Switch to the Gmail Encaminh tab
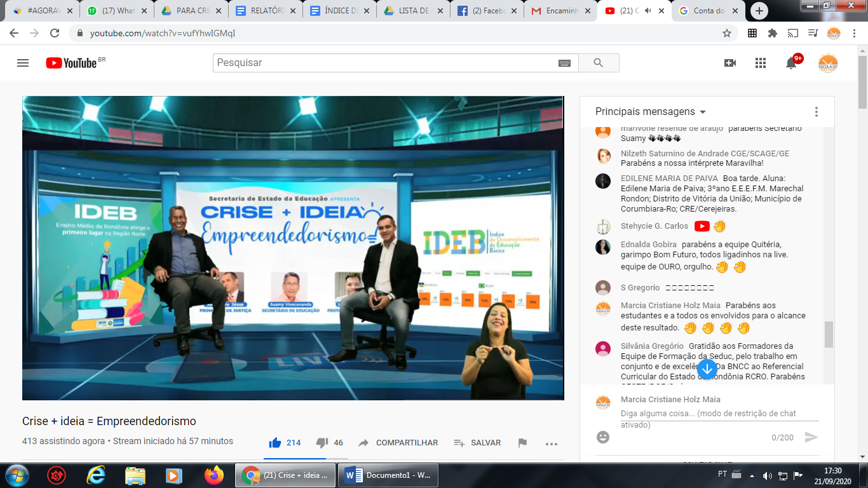The image size is (868, 488). click(559, 11)
